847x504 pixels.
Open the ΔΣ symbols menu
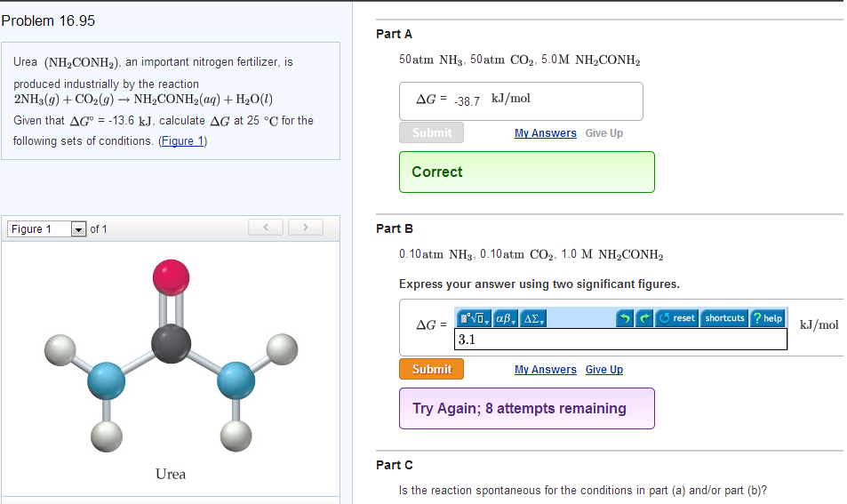point(535,318)
